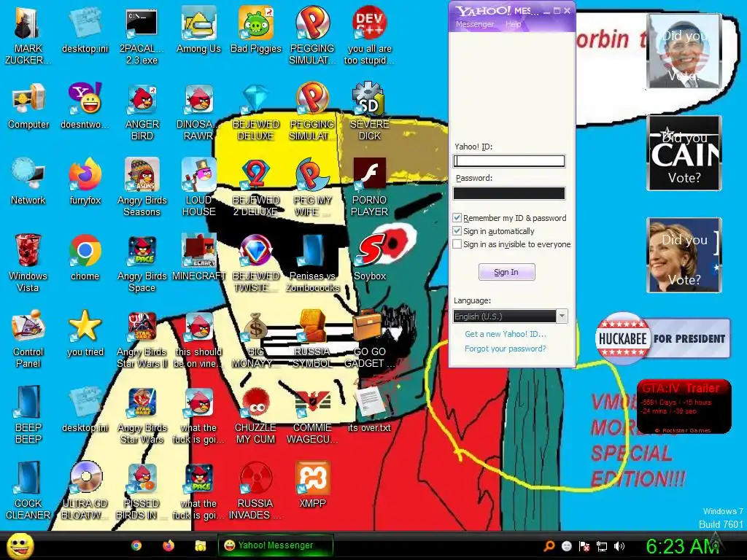Select the ULTRA CD BLOATW disc icon
Image resolution: width=747 pixels, height=560 pixels.
pos(85,491)
